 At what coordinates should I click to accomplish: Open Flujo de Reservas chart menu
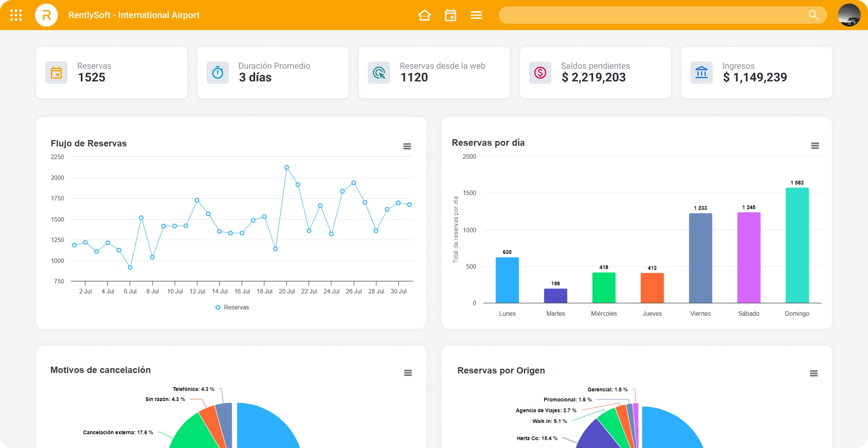407,146
